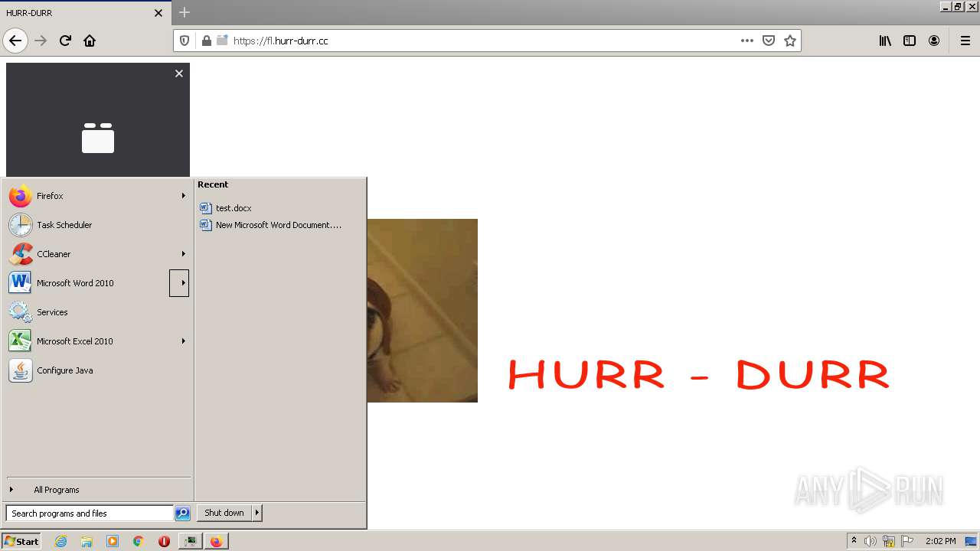This screenshot has width=980, height=551.
Task: Go to the Firefox home page
Action: pyautogui.click(x=90, y=41)
